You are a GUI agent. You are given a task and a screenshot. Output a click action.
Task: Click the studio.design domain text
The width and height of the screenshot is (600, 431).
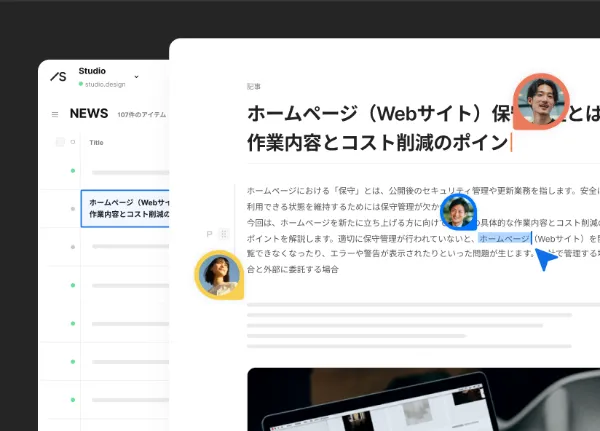pos(105,85)
